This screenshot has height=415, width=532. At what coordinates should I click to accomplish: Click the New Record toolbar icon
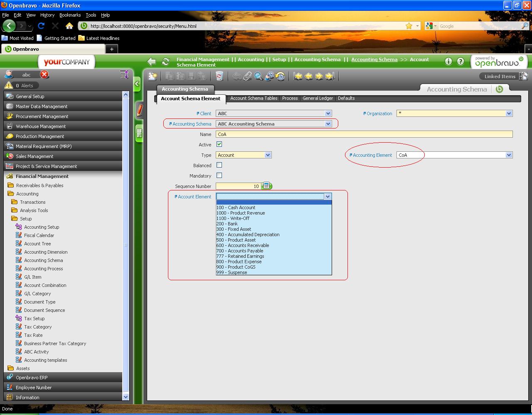(x=153, y=76)
